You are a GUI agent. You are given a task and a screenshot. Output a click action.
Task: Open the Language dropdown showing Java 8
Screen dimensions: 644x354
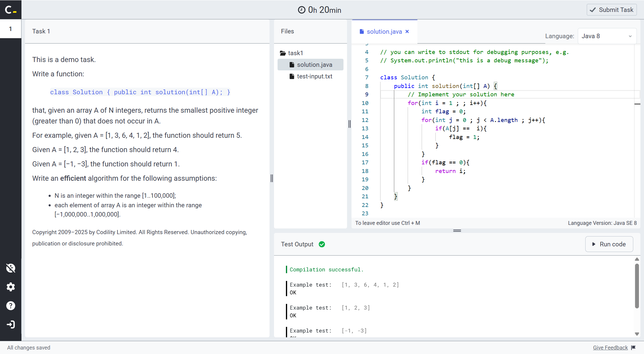(607, 36)
